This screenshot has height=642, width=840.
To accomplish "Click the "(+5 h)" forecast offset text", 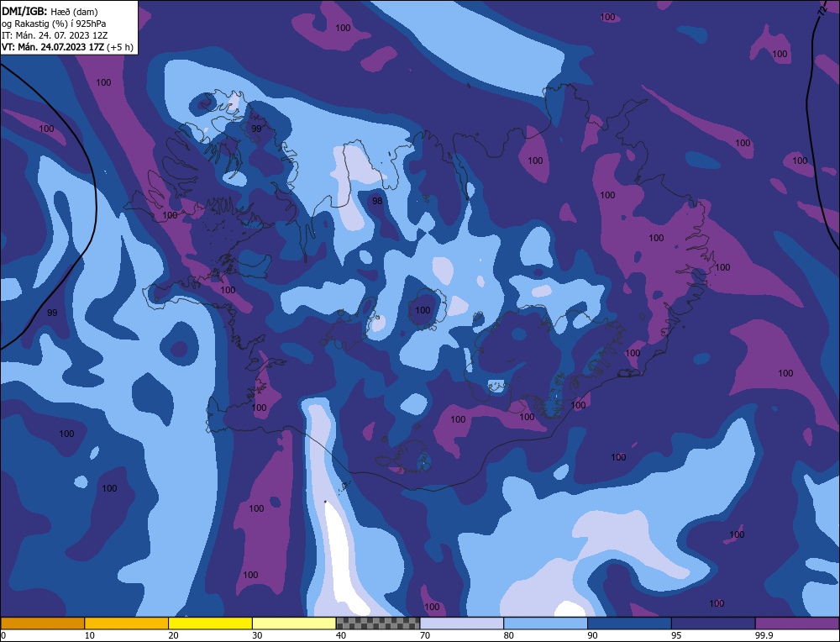I will [120, 47].
